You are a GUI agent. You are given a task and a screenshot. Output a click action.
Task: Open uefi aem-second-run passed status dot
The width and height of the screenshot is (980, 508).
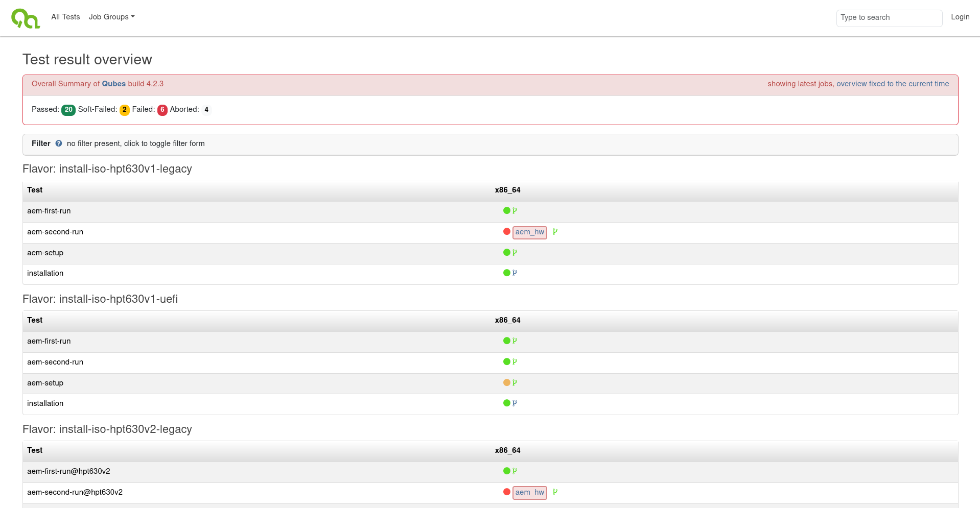tap(507, 361)
